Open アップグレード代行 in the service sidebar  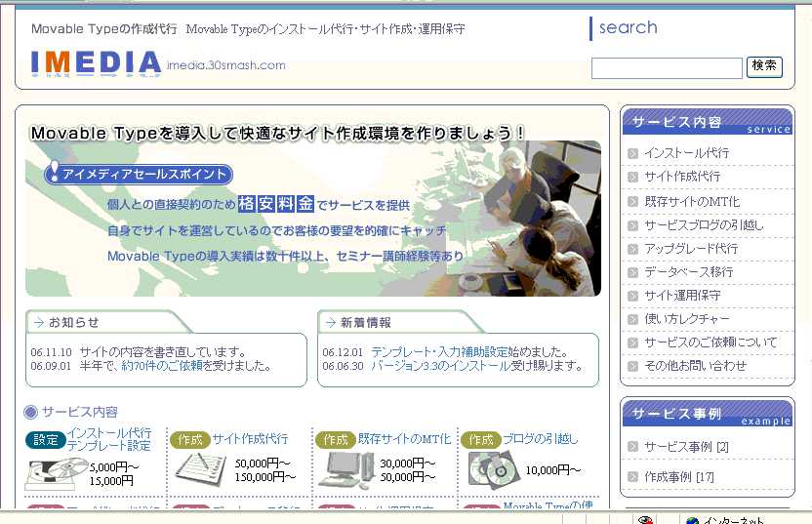point(691,249)
